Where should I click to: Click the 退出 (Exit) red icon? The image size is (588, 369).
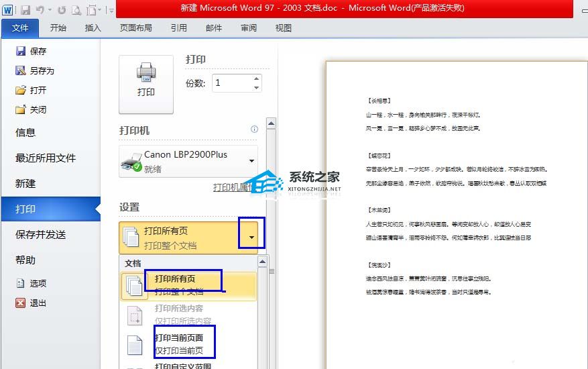pyautogui.click(x=21, y=303)
